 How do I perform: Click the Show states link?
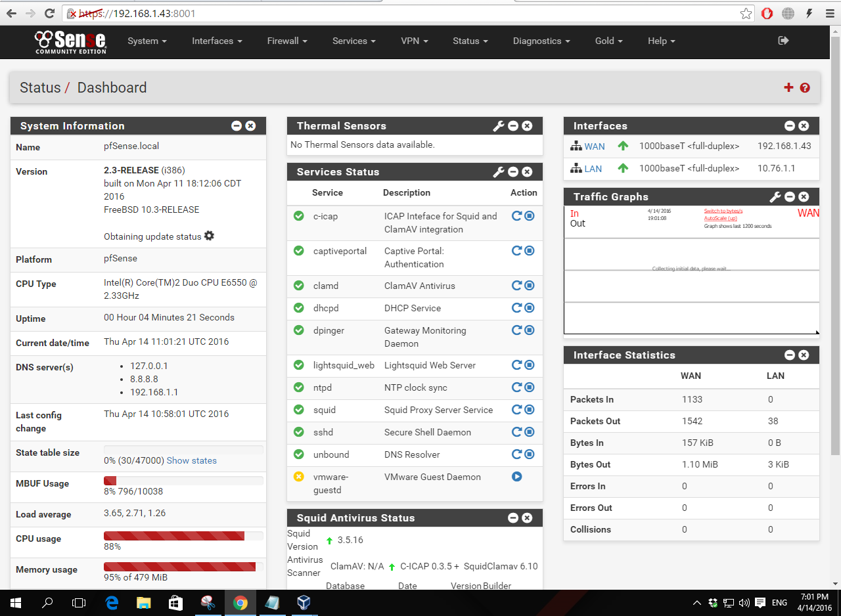(192, 460)
